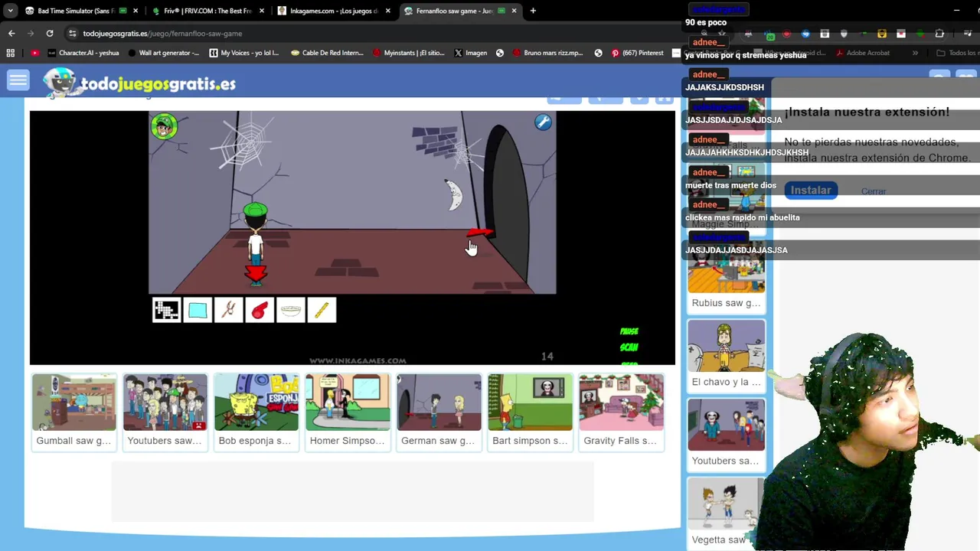The image size is (980, 551).
Task: Close the Bad Time Simulator tab
Action: 136,11
